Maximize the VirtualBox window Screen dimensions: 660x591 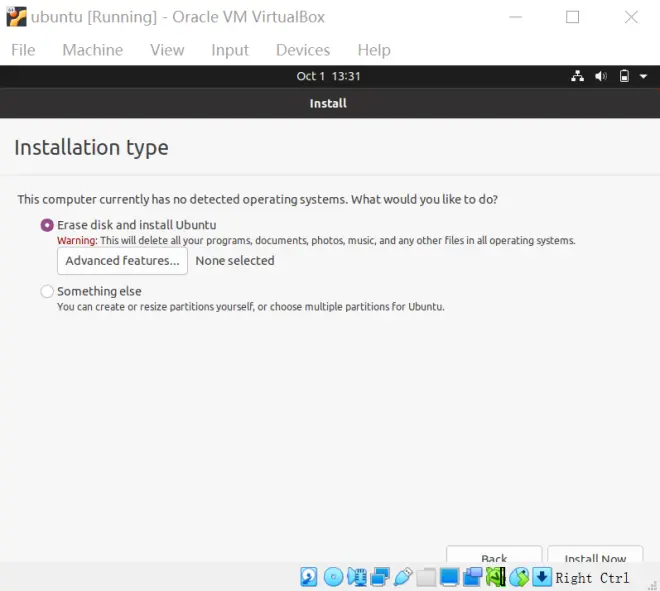point(572,17)
